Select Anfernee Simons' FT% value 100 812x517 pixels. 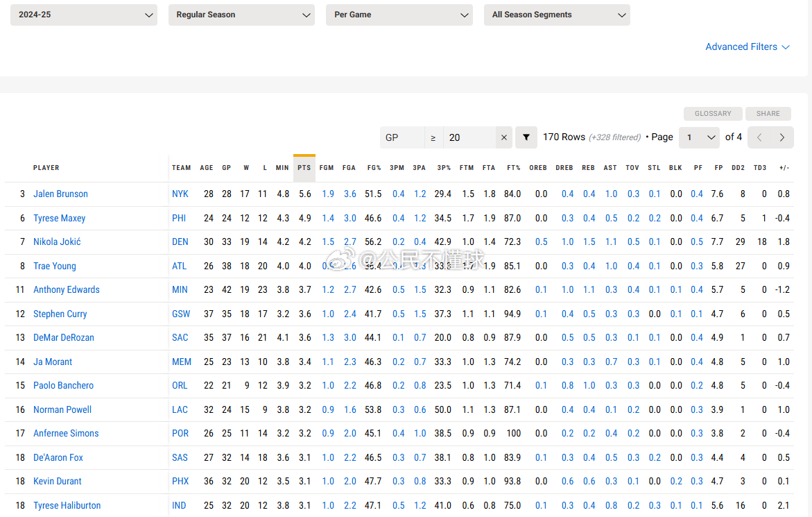pyautogui.click(x=513, y=434)
